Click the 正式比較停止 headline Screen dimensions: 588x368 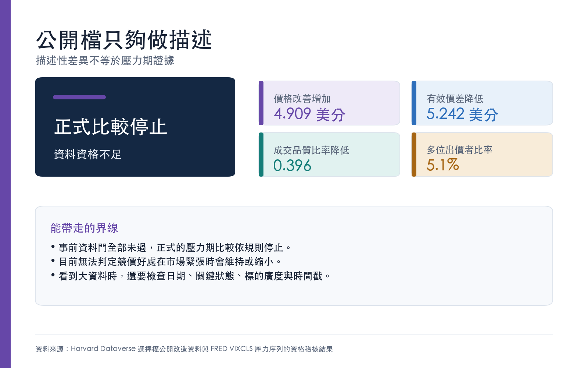point(111,127)
